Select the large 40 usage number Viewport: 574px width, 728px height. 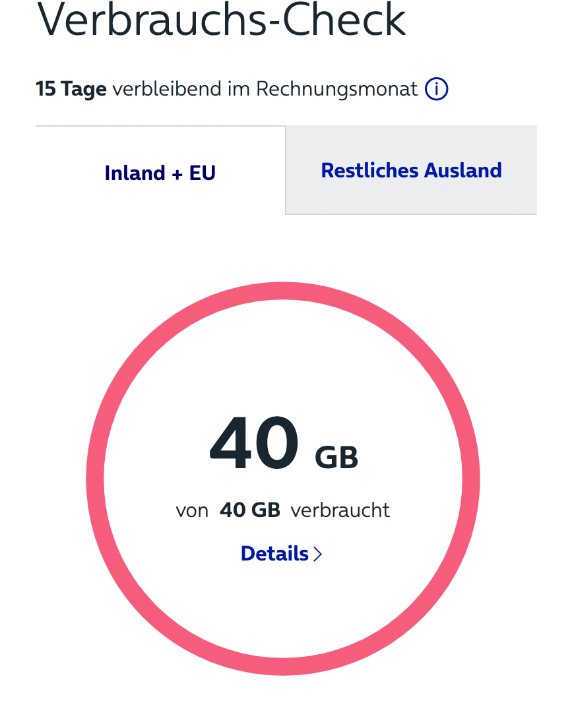tap(254, 442)
